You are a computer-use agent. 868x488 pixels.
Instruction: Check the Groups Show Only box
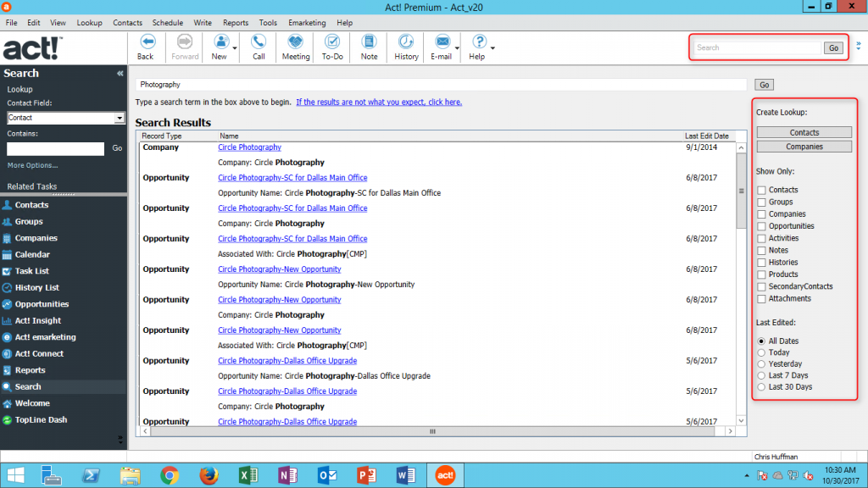coord(762,202)
